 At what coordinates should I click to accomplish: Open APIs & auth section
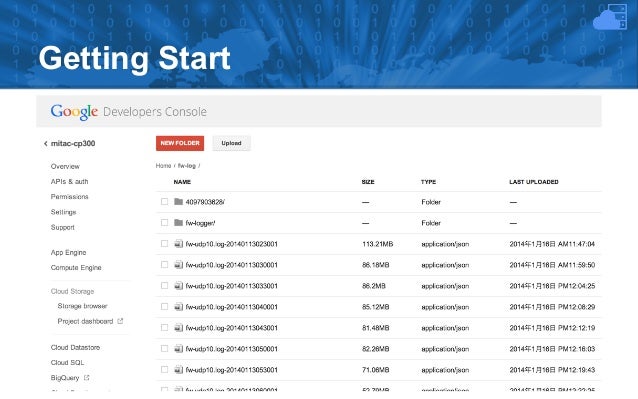(x=70, y=181)
